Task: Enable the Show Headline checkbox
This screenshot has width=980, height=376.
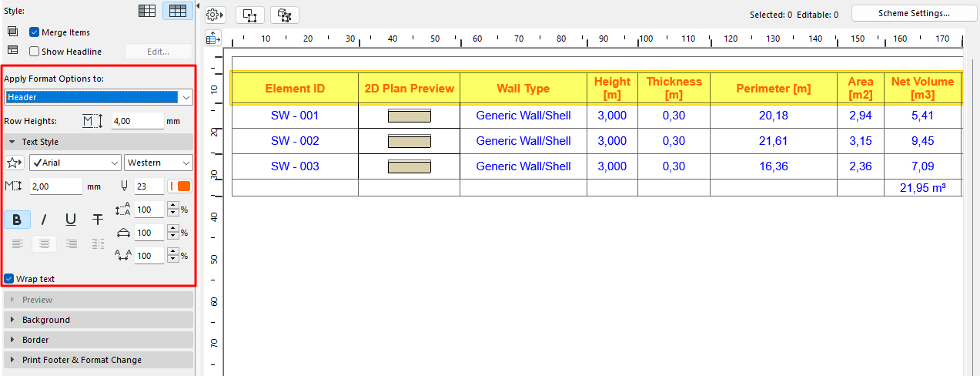Action: coord(35,52)
